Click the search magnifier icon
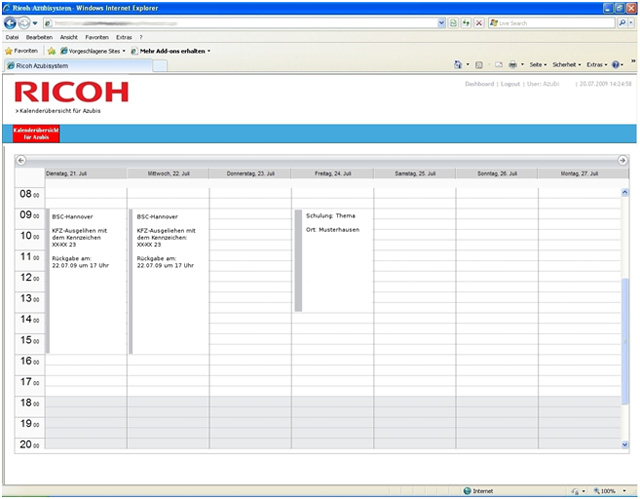 pyautogui.click(x=621, y=23)
